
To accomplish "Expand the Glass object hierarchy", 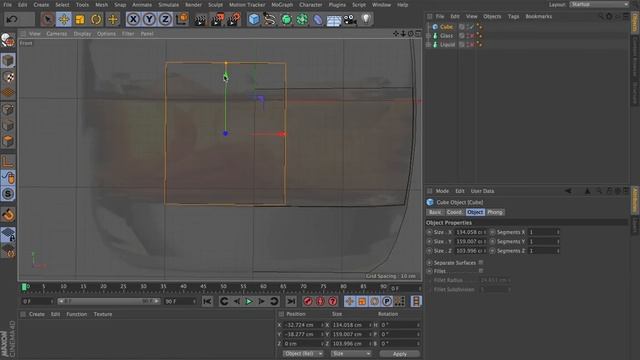I will [428, 36].
